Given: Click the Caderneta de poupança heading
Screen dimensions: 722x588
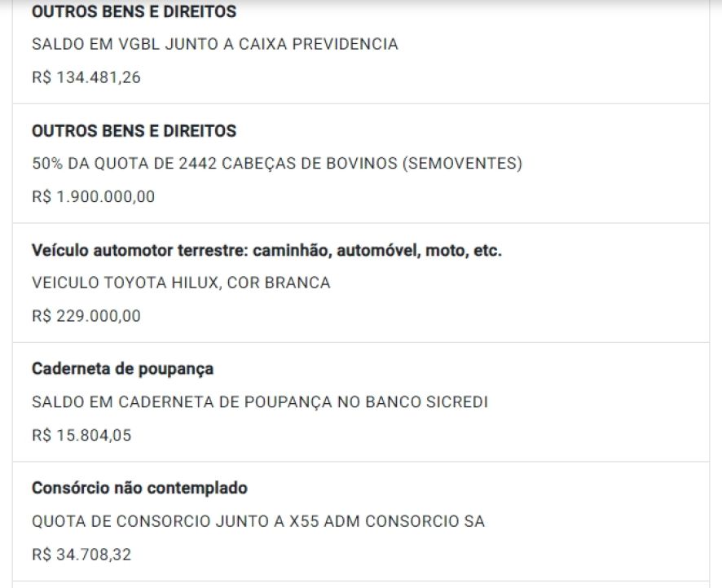Looking at the screenshot, I should point(122,369).
